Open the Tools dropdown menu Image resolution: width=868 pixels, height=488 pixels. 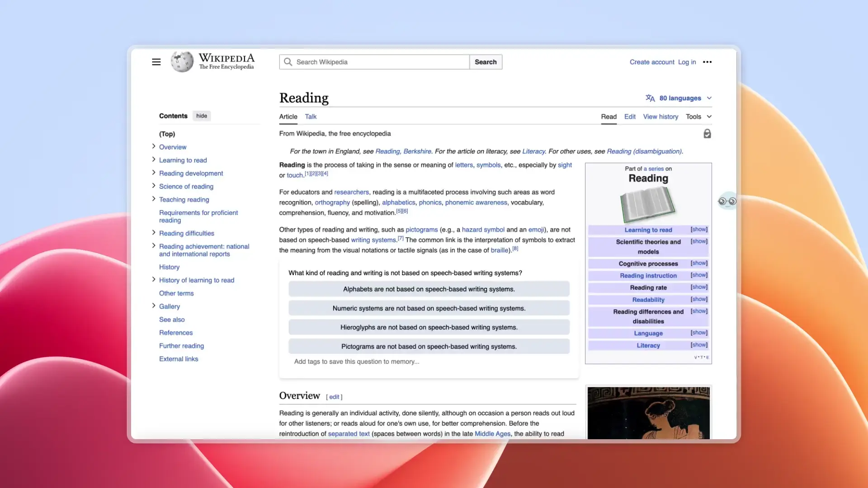click(698, 117)
